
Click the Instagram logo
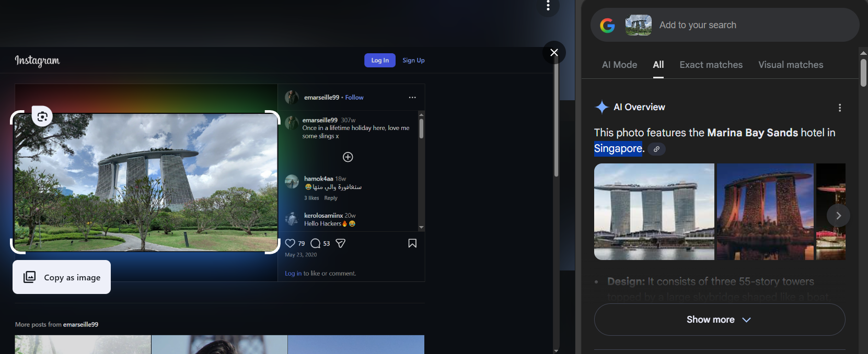tap(37, 61)
